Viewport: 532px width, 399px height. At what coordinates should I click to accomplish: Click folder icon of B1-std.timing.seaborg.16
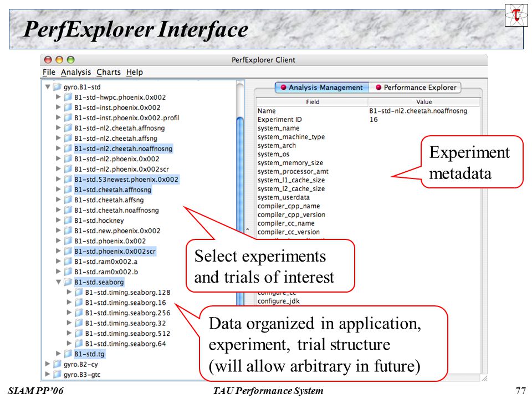(x=79, y=303)
